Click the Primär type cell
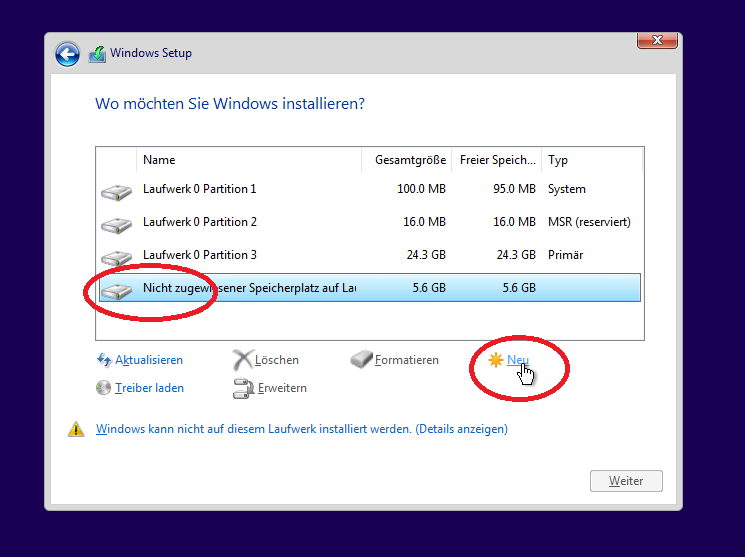745x557 pixels. point(565,255)
